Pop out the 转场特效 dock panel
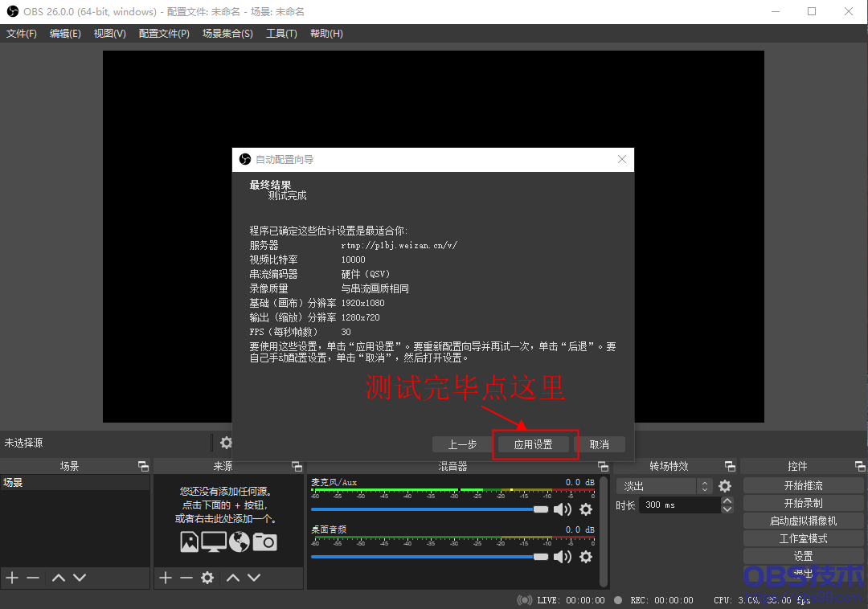 [730, 466]
